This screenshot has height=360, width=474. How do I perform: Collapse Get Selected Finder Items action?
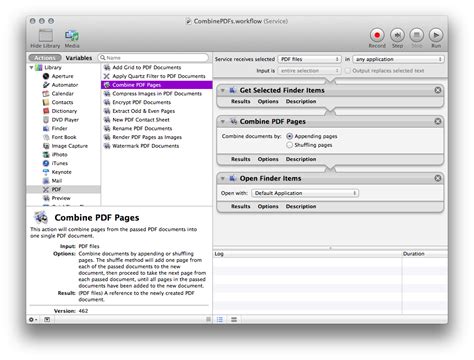(x=222, y=90)
